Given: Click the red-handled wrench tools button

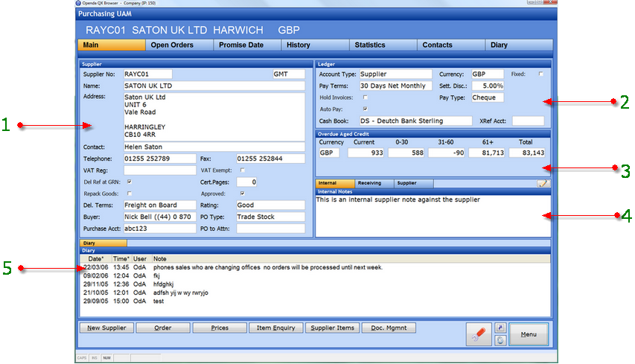Looking at the screenshot, I should (x=479, y=334).
